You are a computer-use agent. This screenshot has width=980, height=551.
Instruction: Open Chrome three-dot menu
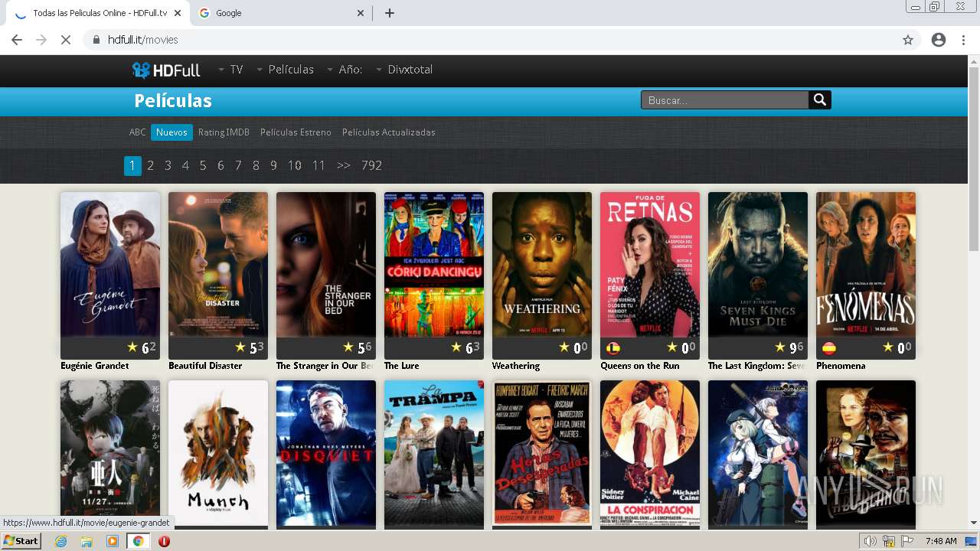tap(963, 40)
